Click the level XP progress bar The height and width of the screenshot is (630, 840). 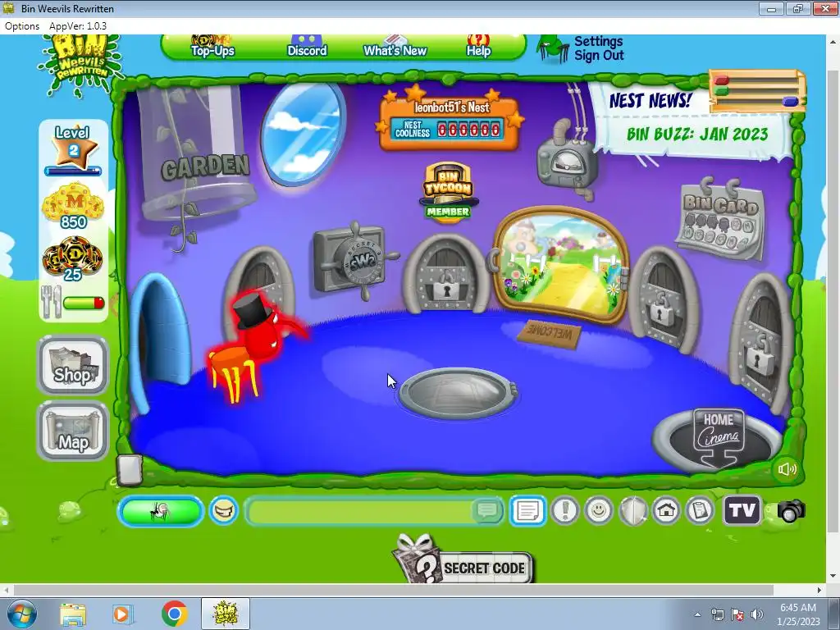click(73, 171)
